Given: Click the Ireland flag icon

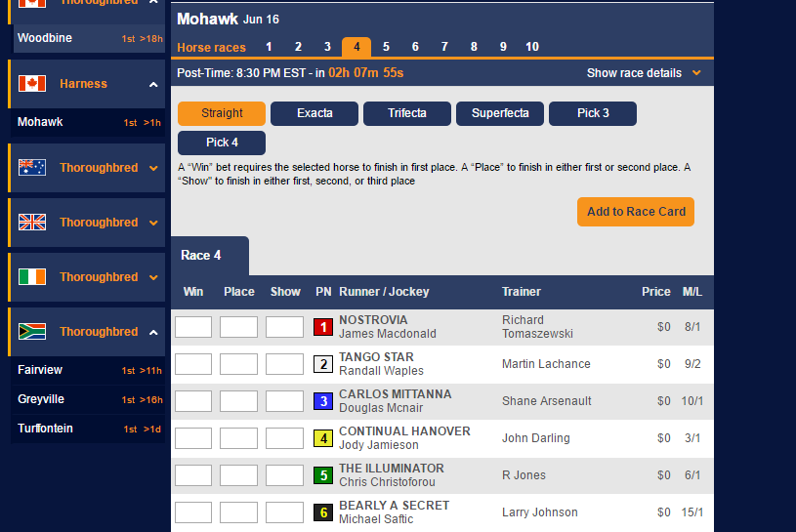Looking at the screenshot, I should click(x=32, y=277).
